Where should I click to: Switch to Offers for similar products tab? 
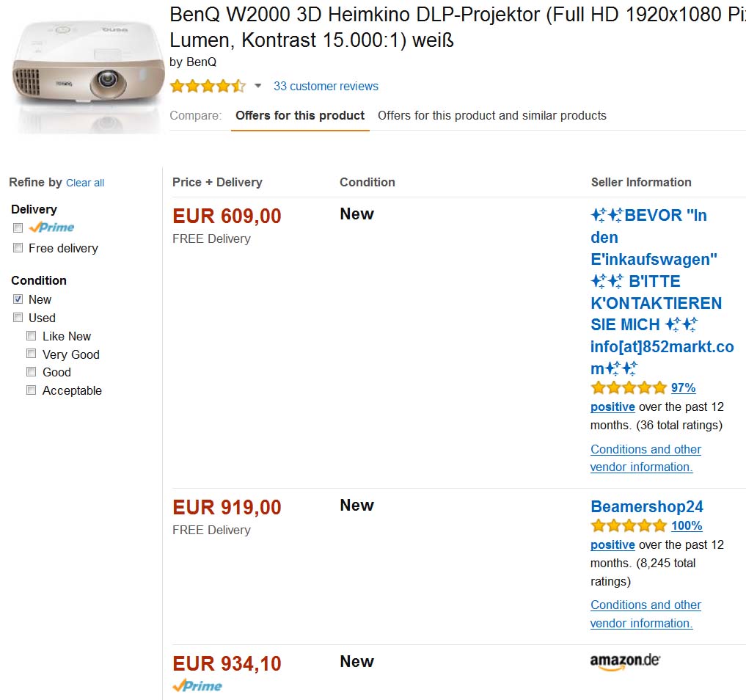click(491, 116)
